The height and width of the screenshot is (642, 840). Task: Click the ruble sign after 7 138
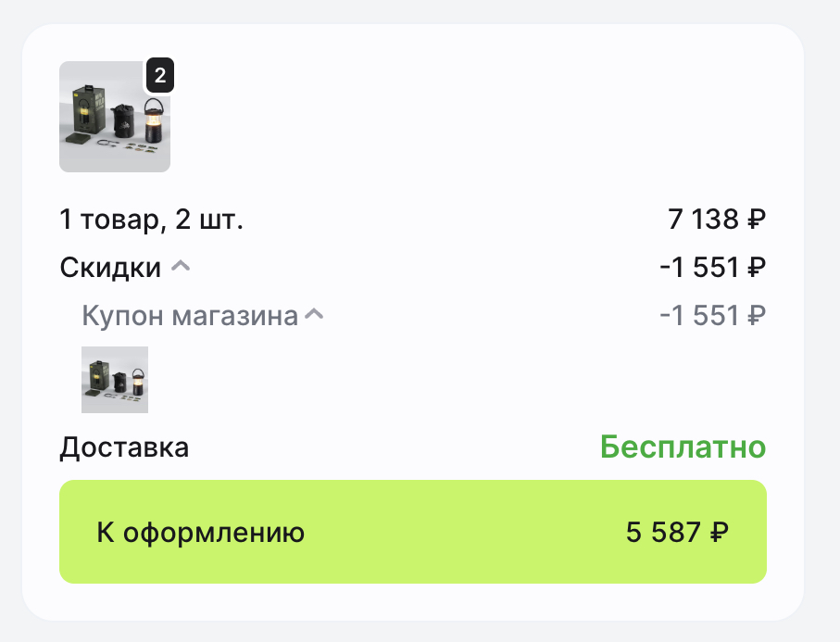point(757,220)
